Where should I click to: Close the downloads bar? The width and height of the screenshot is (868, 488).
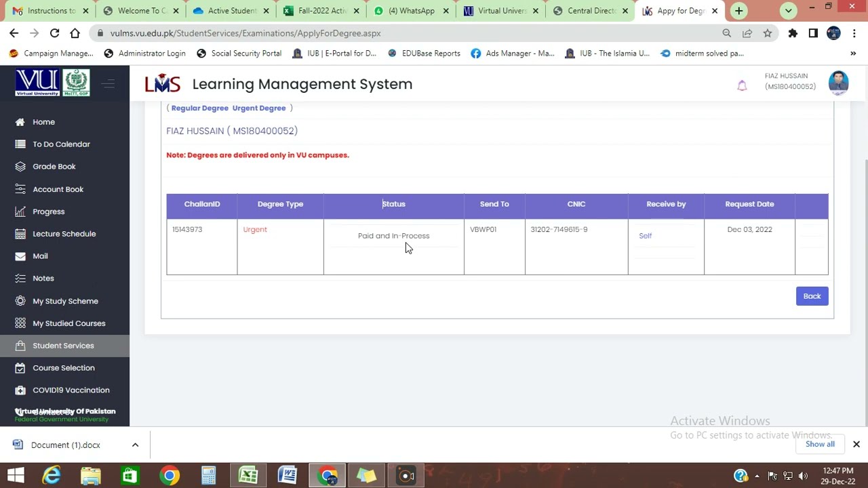[856, 445]
